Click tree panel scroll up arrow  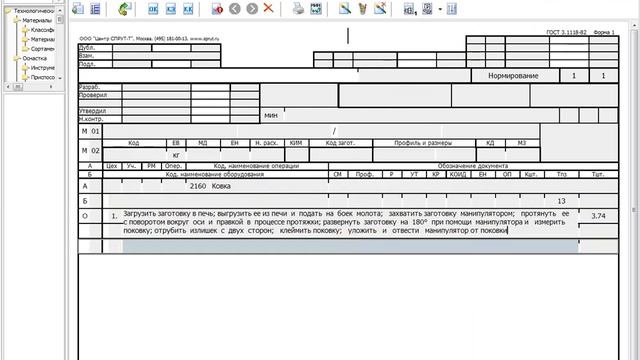60,10
